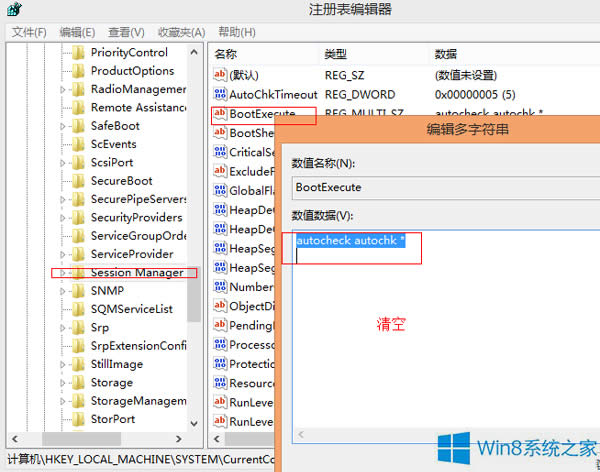Expand the RadioManagement tree node

click(63, 90)
